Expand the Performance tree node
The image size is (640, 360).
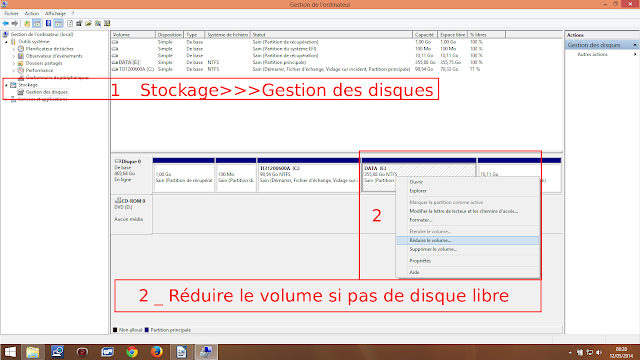pyautogui.click(x=14, y=71)
